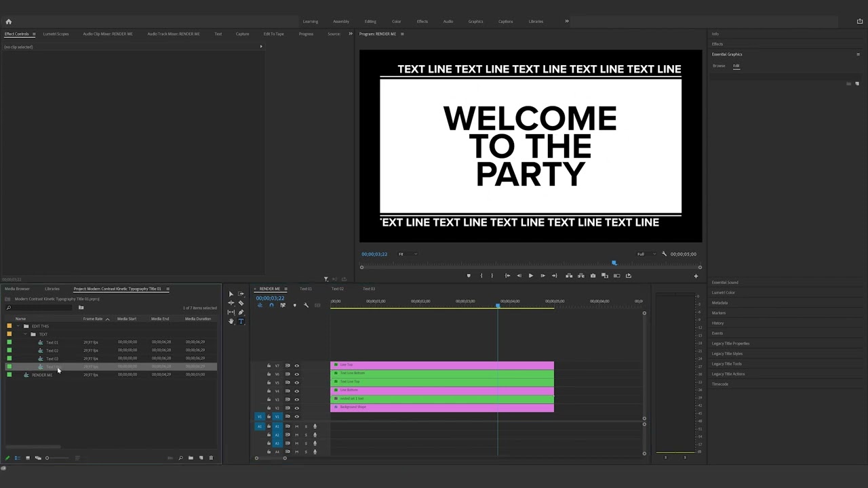Open the Full playback resolution dropdown
The image size is (868, 488).
tap(646, 254)
